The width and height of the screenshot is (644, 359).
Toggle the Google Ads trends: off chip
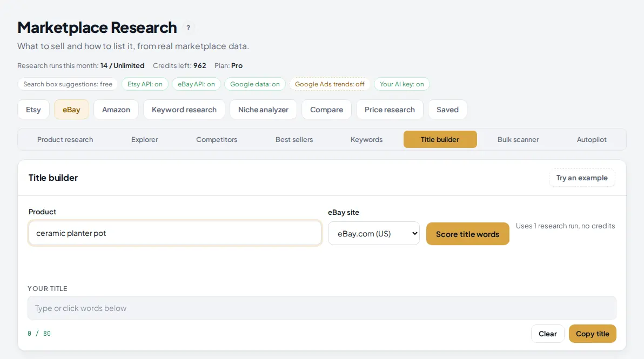click(330, 84)
